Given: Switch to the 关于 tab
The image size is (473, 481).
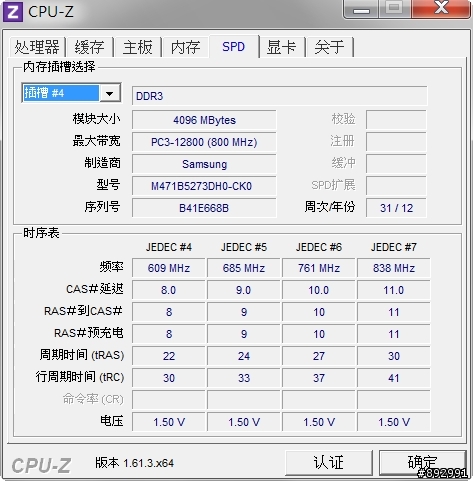Looking at the screenshot, I should (329, 47).
